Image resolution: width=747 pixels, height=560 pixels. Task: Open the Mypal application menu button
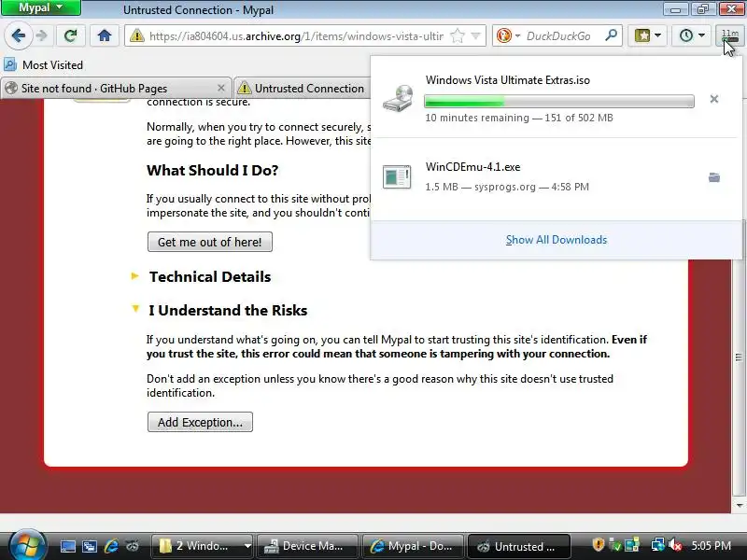(x=40, y=7)
